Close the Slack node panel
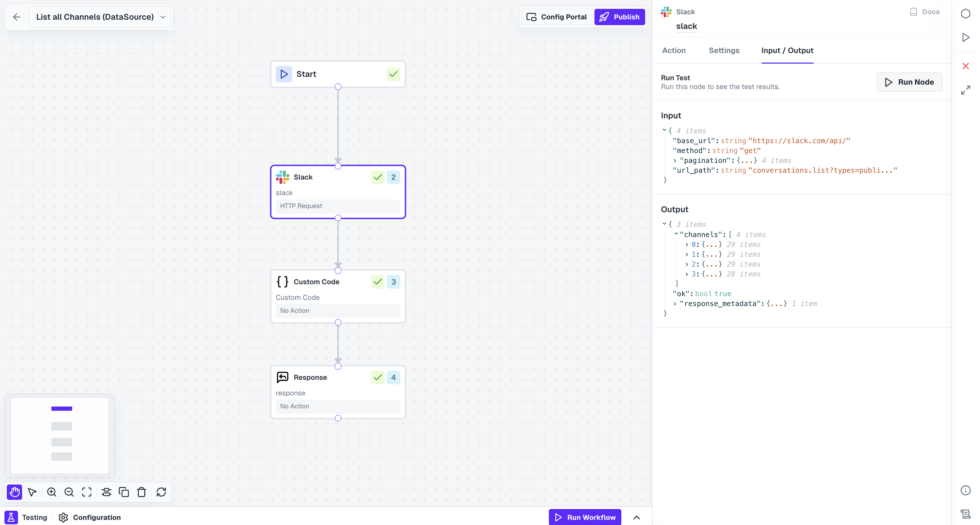 966,66
